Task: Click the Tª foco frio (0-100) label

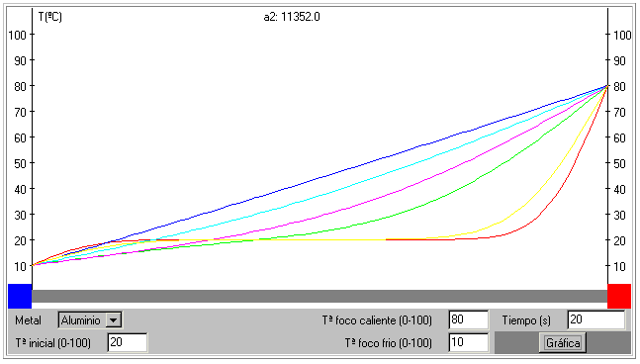Action: coord(388,343)
